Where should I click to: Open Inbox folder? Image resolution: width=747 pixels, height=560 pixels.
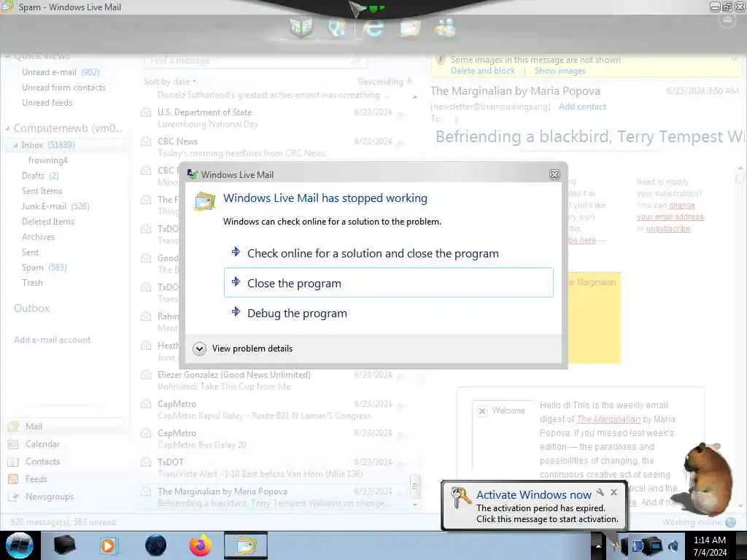[48, 145]
